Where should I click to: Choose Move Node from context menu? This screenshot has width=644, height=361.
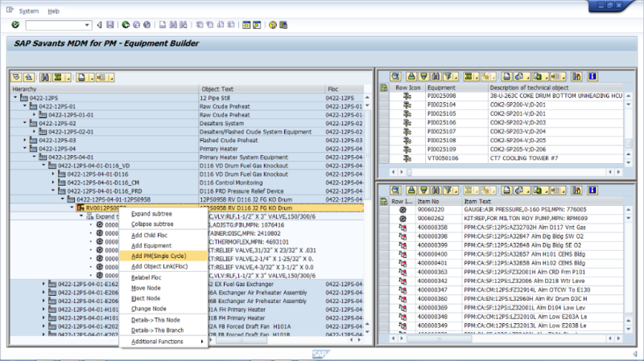(x=146, y=288)
